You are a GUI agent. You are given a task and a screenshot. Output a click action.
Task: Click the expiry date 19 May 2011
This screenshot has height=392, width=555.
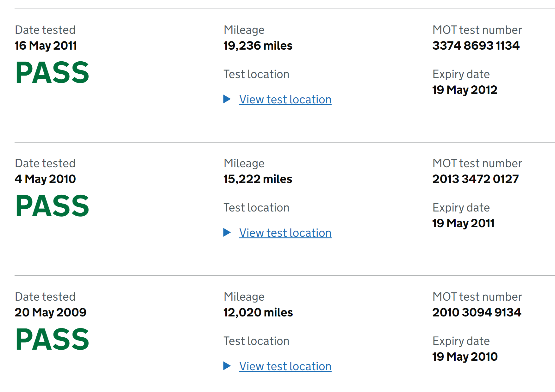pyautogui.click(x=463, y=224)
